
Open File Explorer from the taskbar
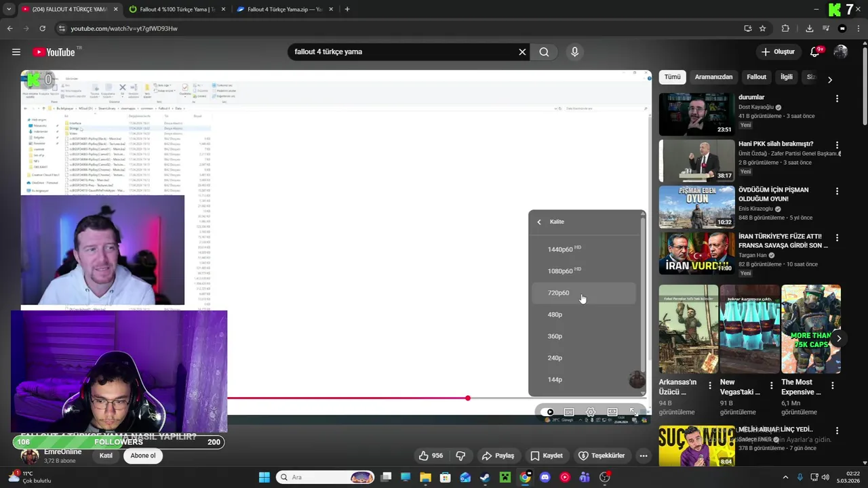pyautogui.click(x=425, y=477)
